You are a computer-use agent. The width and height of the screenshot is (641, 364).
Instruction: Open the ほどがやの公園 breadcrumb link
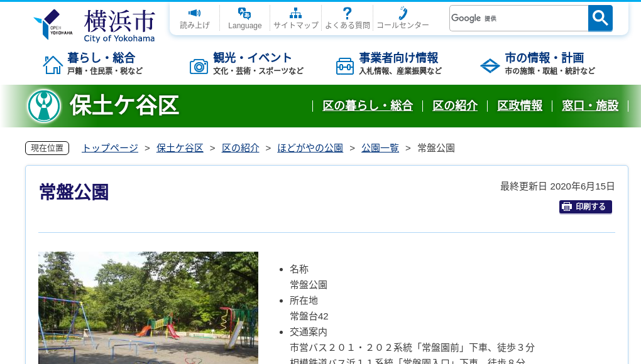[310, 147]
